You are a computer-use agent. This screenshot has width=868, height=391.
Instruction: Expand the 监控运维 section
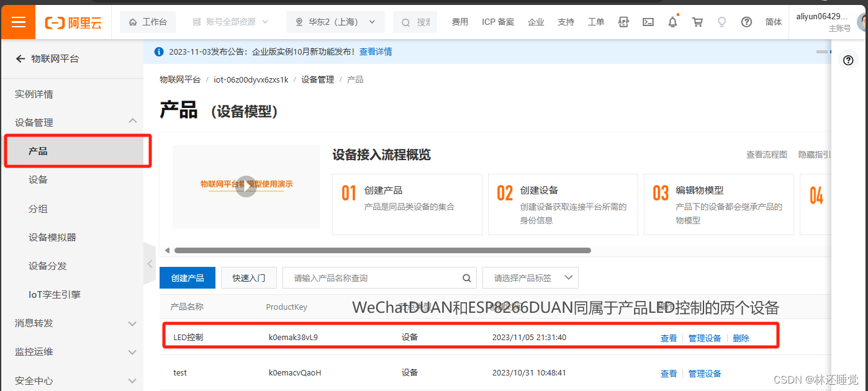132,352
